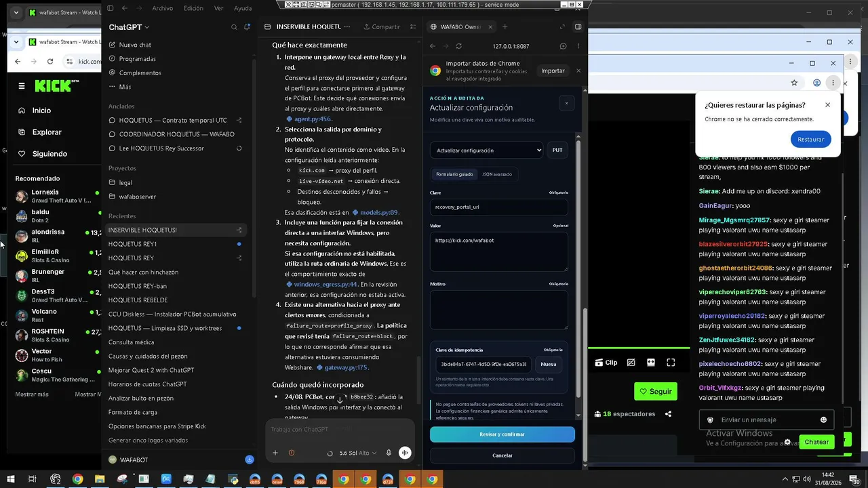Follow the channel with Seguir button

(655, 391)
